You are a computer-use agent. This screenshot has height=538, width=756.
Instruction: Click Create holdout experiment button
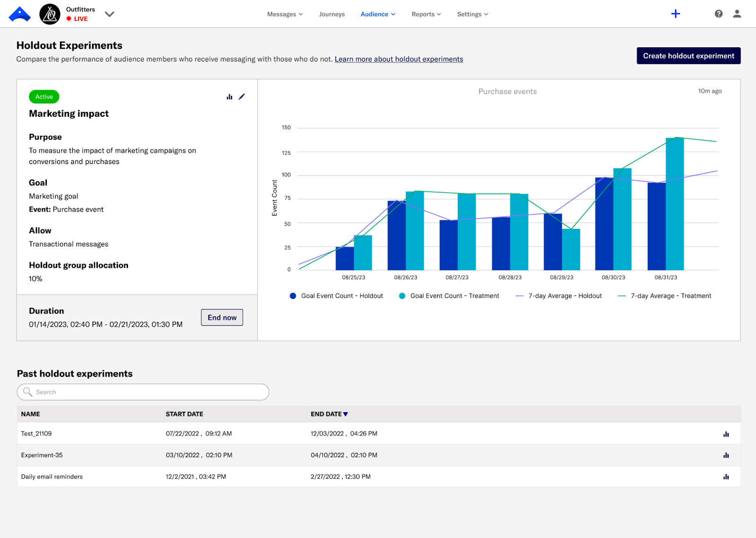click(688, 56)
